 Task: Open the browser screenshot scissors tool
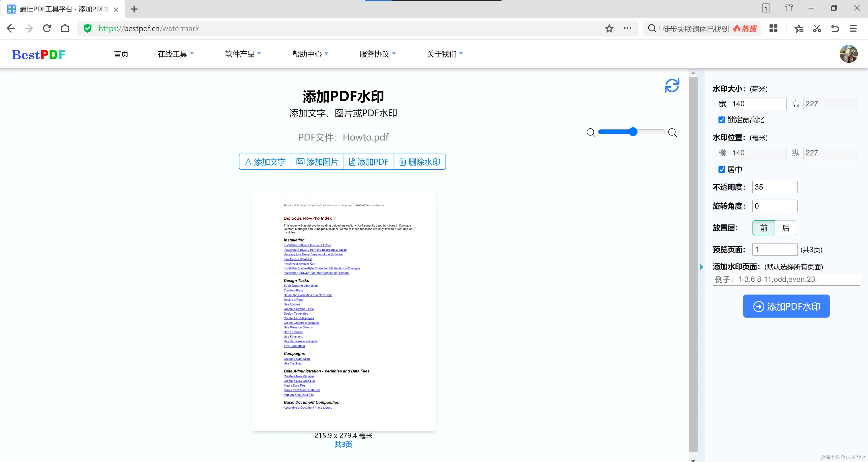point(817,29)
